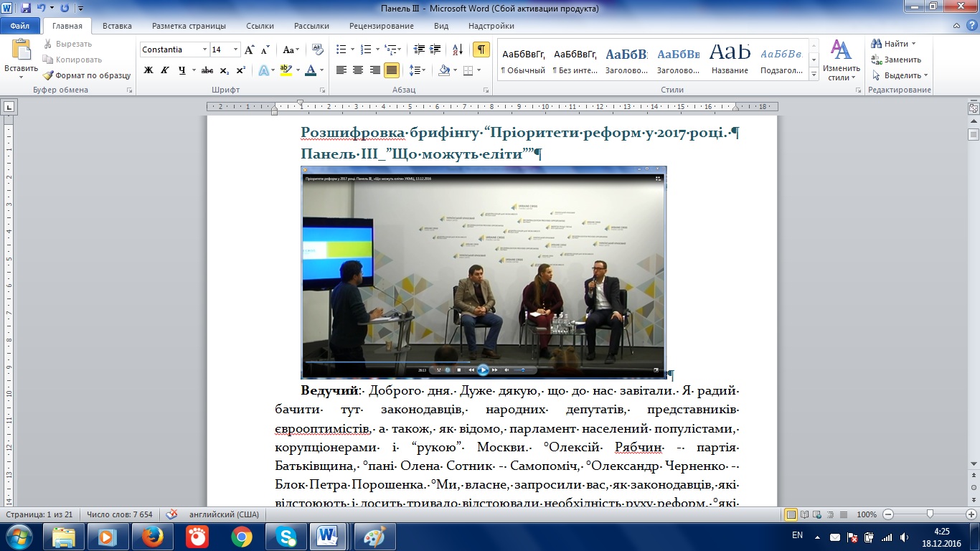
Task: Switch to print layout view
Action: (791, 514)
